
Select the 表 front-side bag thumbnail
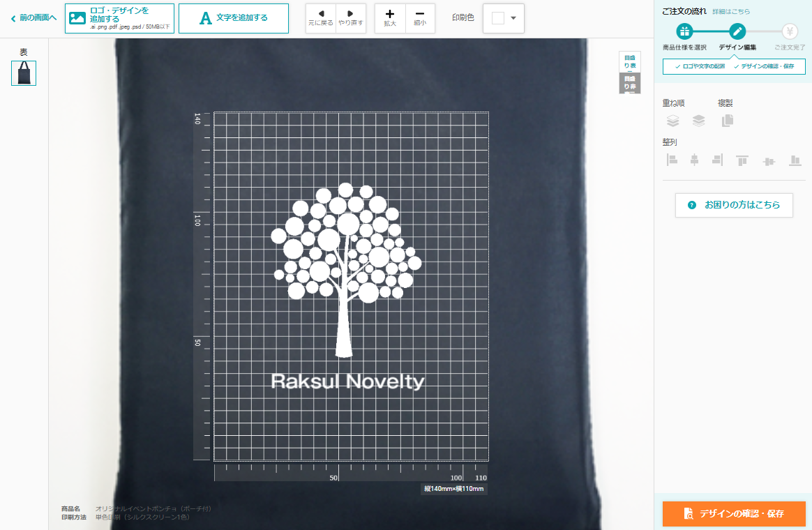click(x=24, y=73)
